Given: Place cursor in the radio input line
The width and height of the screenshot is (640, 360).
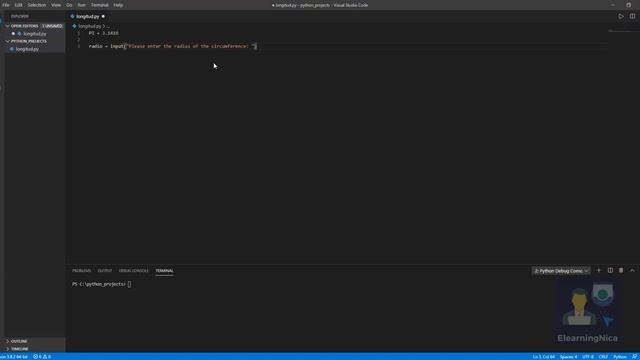Looking at the screenshot, I should 173,46.
